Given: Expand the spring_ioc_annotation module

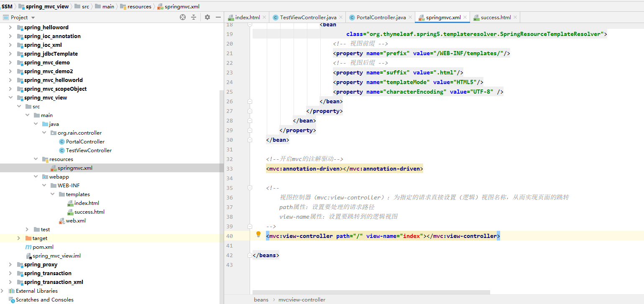Looking at the screenshot, I should [10, 36].
